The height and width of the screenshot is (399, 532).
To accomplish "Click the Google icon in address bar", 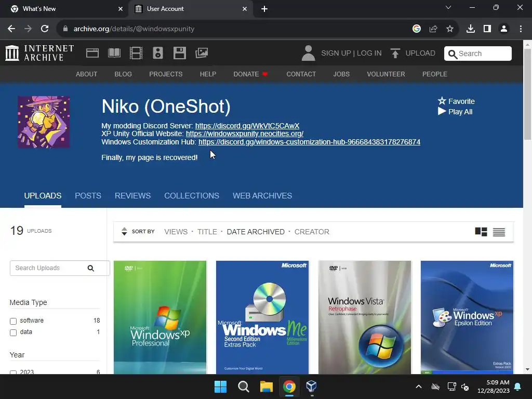I will (417, 29).
